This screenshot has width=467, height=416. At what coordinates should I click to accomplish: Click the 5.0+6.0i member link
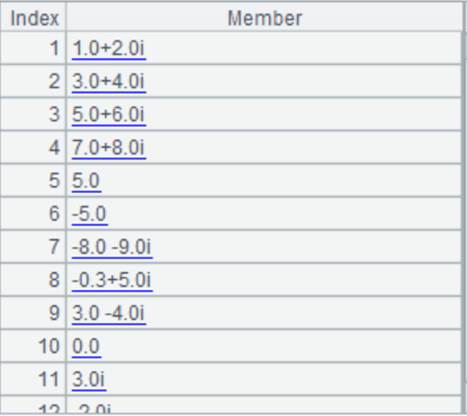(109, 115)
